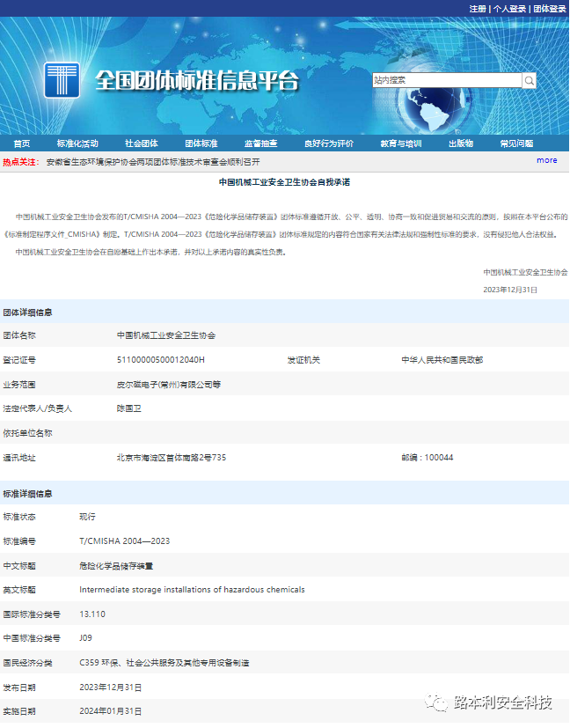Click the 标准详细信息 section header
The image size is (570, 728).
coord(28,494)
